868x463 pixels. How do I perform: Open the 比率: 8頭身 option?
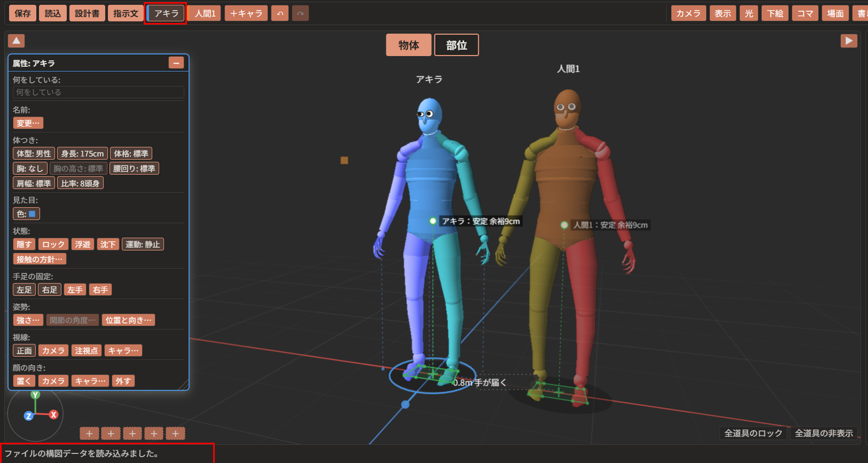(x=80, y=183)
